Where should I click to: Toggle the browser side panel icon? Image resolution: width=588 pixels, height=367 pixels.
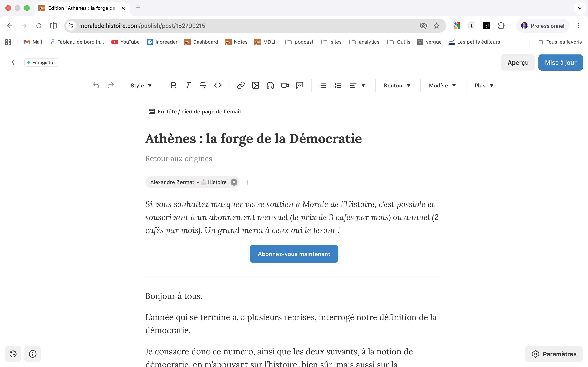click(53, 26)
